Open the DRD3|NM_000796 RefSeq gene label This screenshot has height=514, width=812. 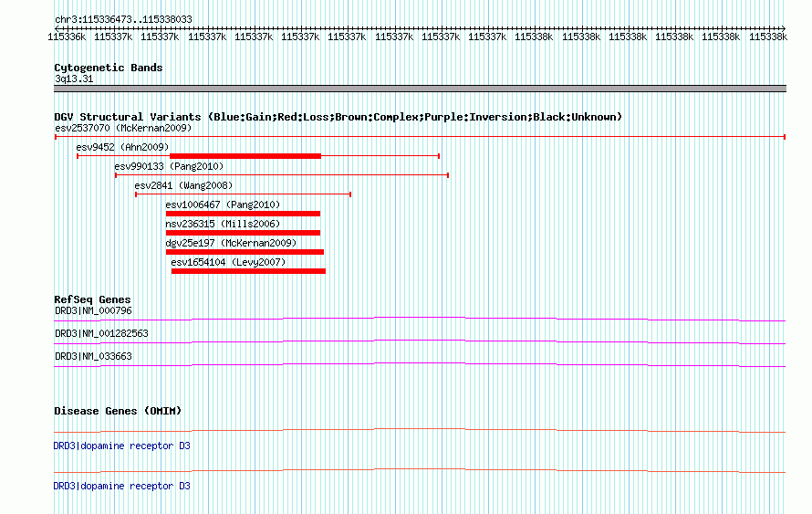click(93, 311)
